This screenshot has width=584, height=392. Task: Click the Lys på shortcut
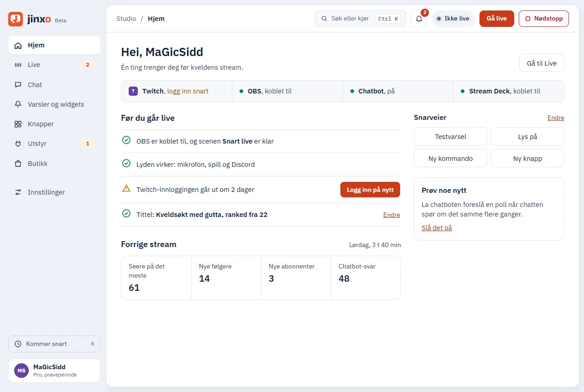(527, 136)
